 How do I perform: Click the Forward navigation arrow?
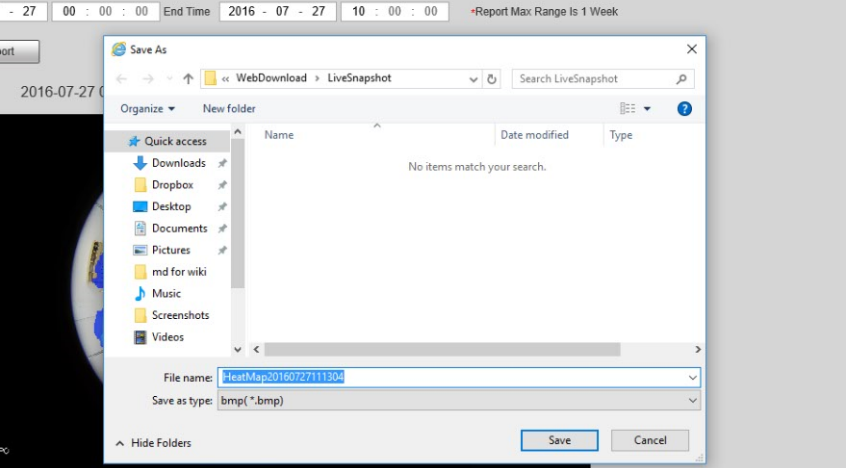click(x=147, y=79)
